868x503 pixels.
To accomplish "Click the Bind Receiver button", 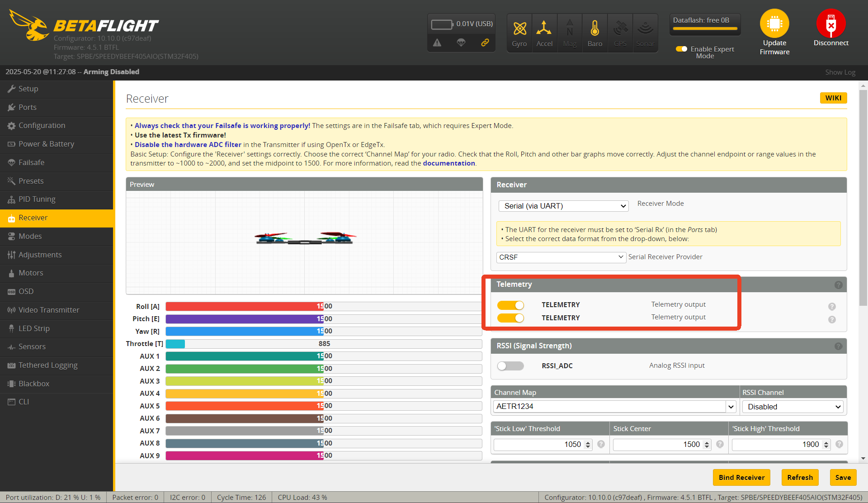I will pyautogui.click(x=741, y=478).
